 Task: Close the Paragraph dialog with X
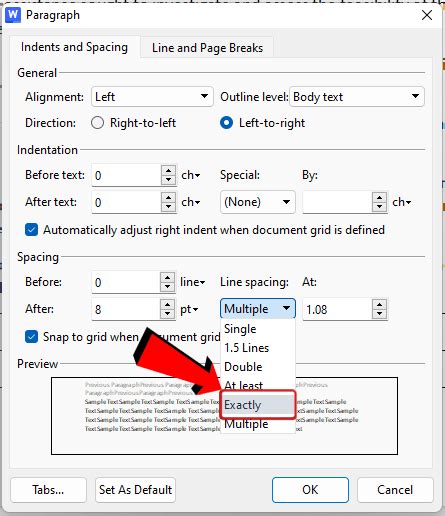point(427,15)
